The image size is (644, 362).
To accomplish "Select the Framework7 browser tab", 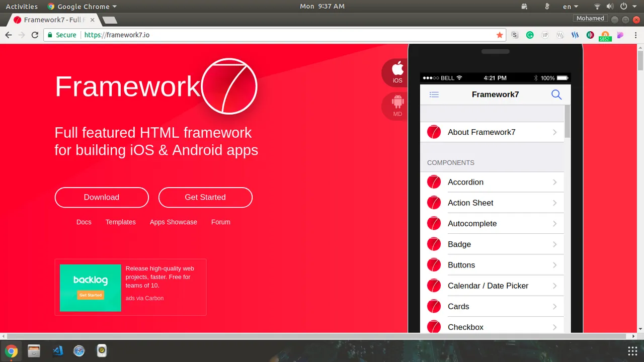I will click(x=53, y=20).
